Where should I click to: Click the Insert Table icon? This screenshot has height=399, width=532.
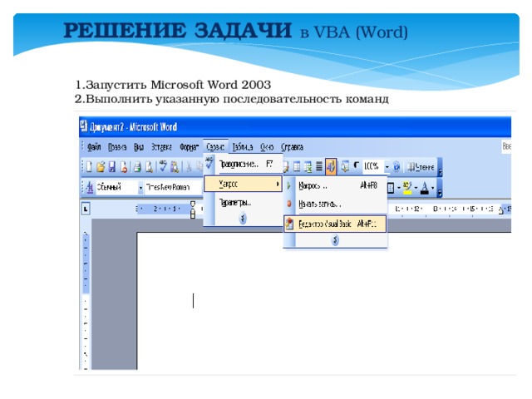tap(297, 166)
